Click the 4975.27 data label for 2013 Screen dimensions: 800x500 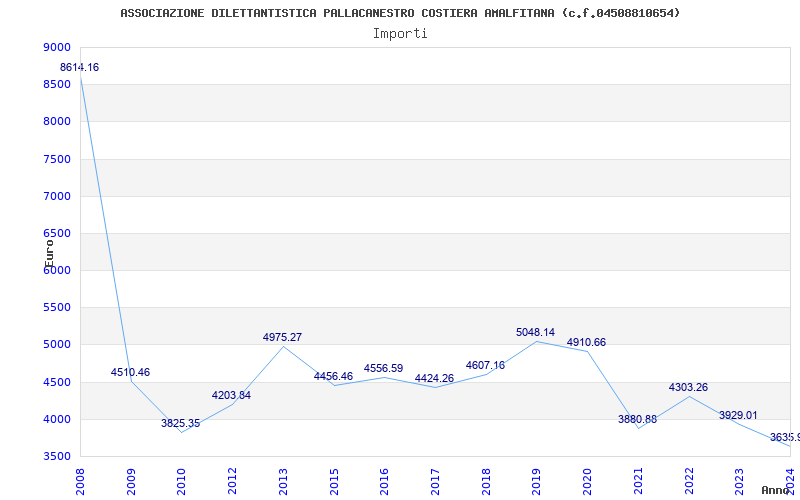click(x=283, y=337)
